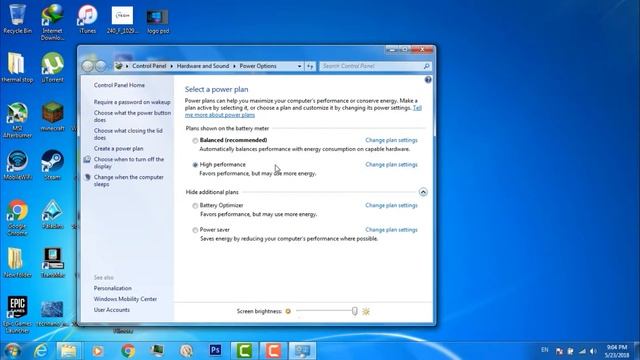Launch the Paladins desktop icon
The image size is (640, 360).
[x=52, y=214]
